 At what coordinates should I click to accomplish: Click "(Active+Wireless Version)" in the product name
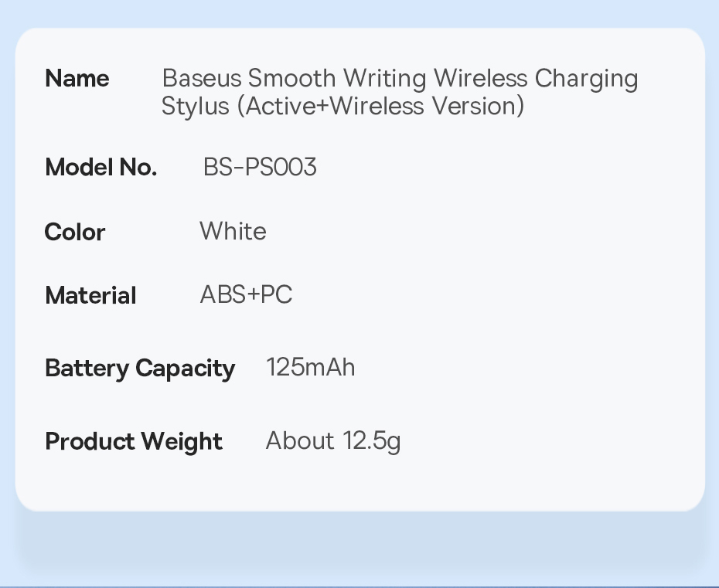(x=380, y=105)
